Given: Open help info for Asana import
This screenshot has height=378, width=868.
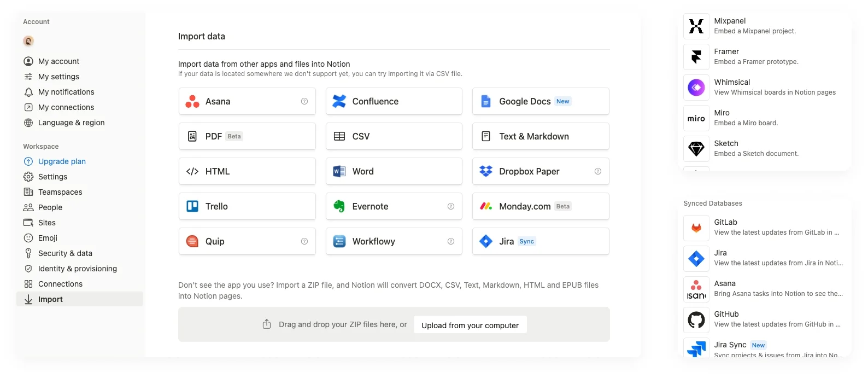Looking at the screenshot, I should point(304,101).
